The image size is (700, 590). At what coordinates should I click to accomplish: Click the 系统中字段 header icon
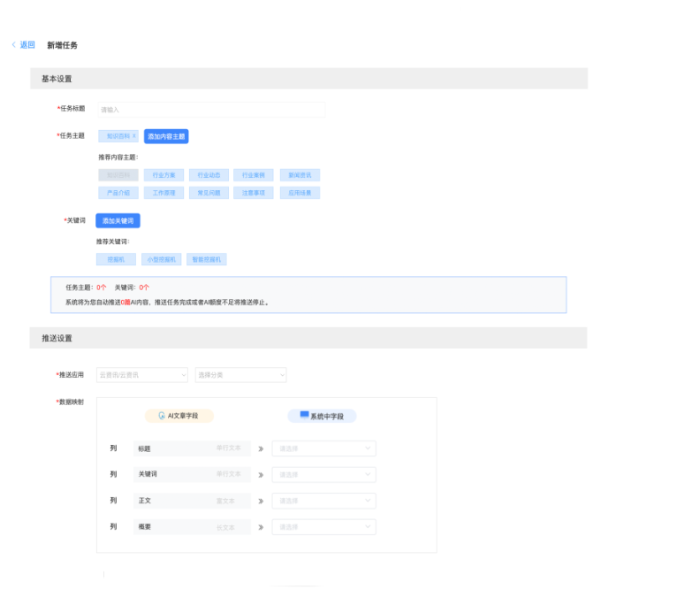pos(304,415)
